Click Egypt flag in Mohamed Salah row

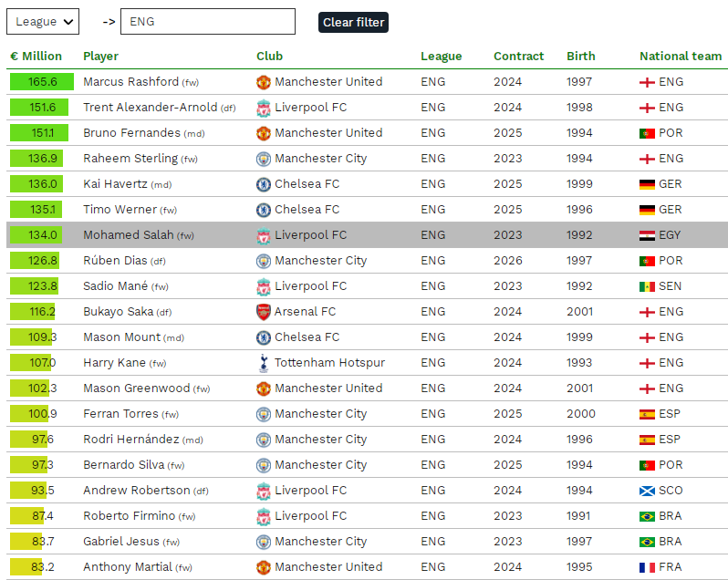(647, 235)
